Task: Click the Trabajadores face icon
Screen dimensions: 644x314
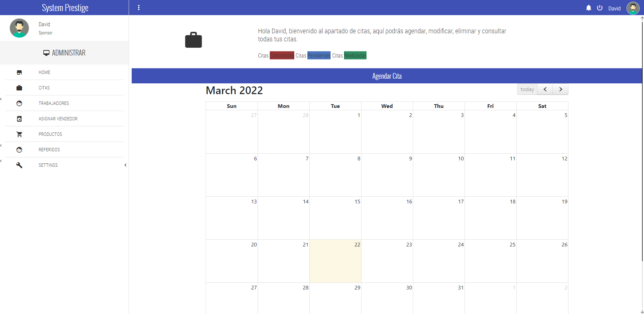Action: 19,103
